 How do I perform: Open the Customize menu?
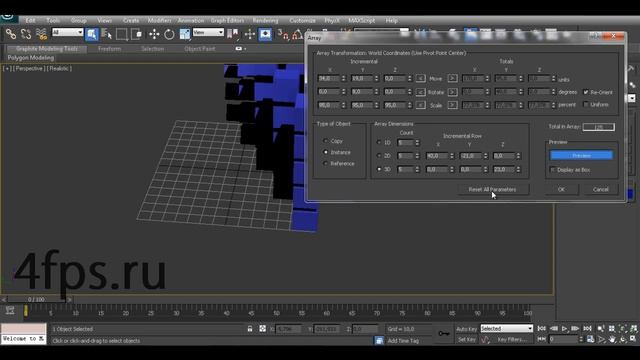302,20
